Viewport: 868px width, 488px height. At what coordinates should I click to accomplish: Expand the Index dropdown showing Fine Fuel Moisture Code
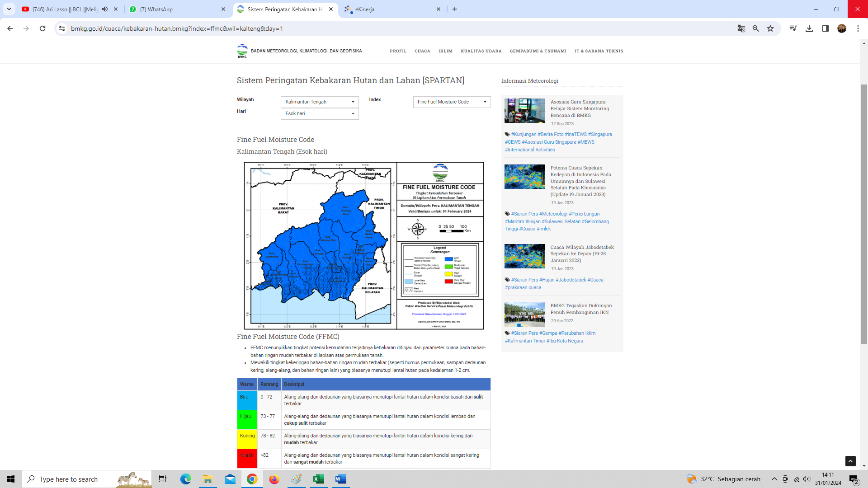[x=452, y=102]
